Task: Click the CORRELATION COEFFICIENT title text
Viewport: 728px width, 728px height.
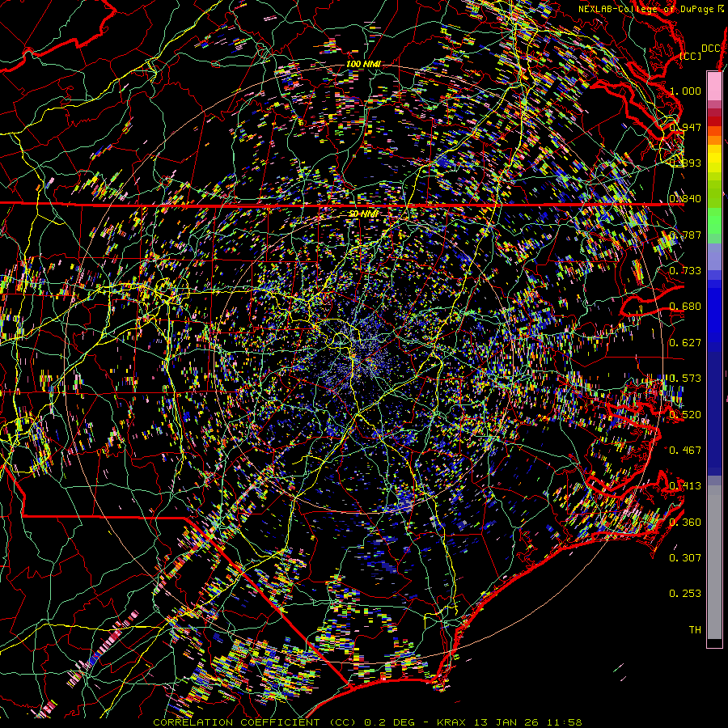Action: tap(236, 722)
